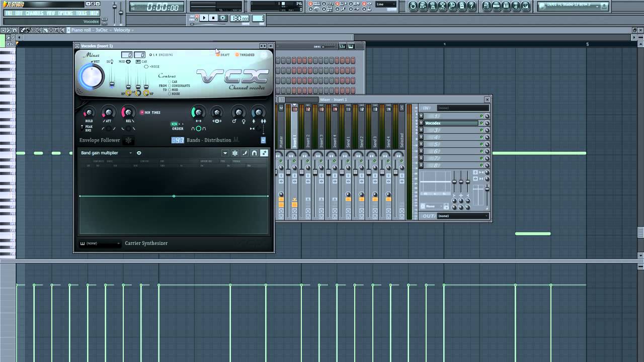Toggle the magnet snap icon in the piano roll

(15, 30)
